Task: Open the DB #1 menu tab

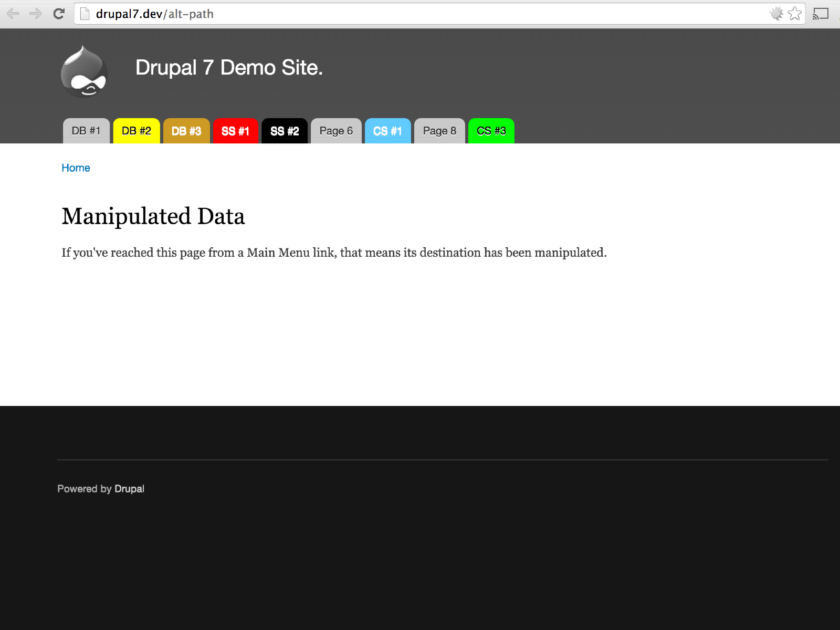Action: point(86,131)
